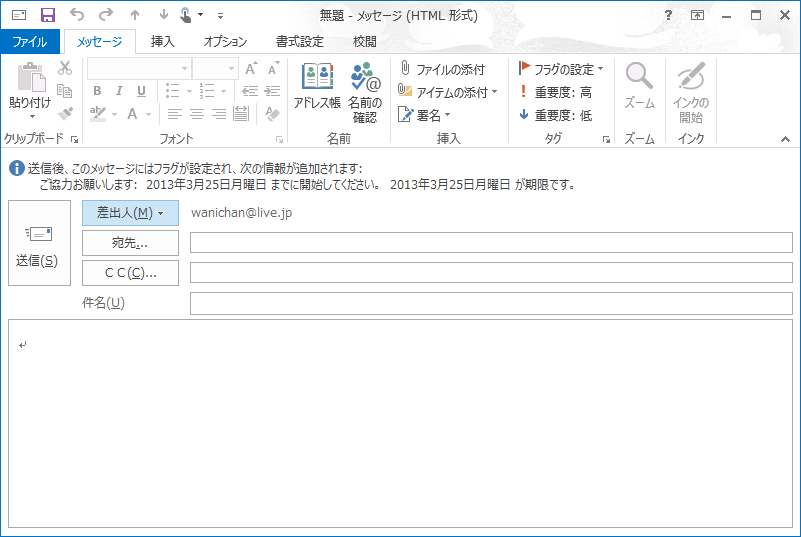Undo the last action
801x537 pixels.
point(77,15)
